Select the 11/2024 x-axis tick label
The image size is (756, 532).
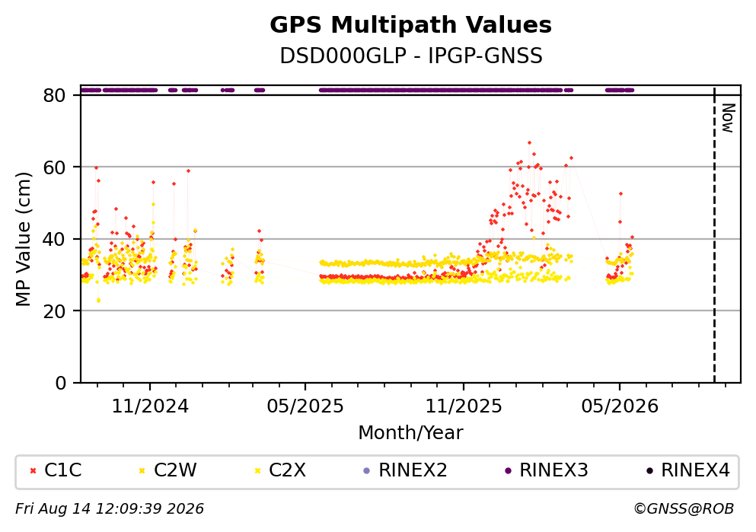click(x=150, y=406)
